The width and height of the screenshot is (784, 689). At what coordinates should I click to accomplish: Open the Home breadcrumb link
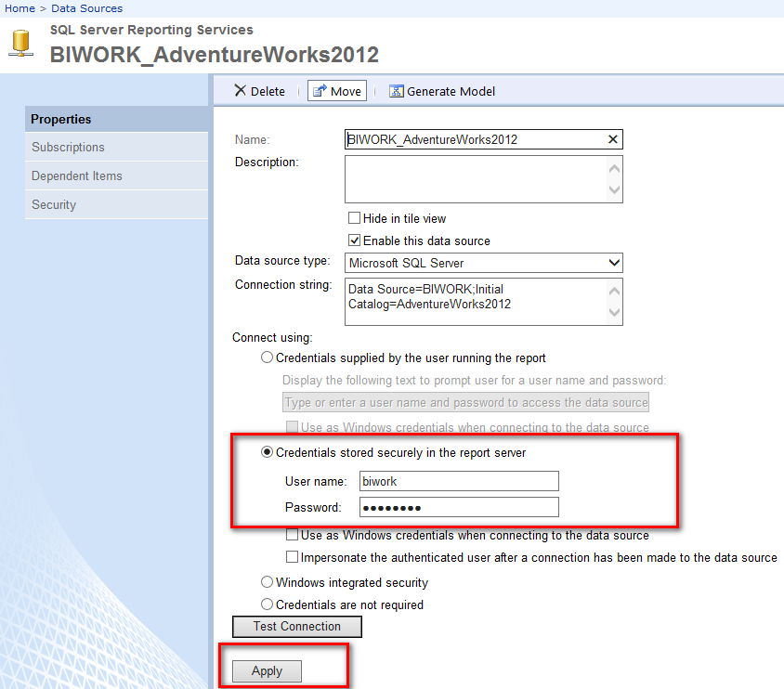[x=20, y=8]
